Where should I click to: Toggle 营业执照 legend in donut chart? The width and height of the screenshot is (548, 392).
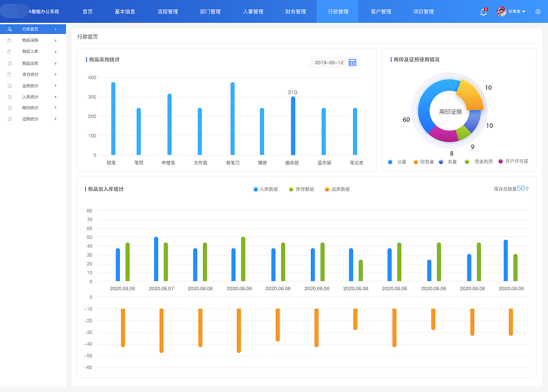[x=479, y=162]
